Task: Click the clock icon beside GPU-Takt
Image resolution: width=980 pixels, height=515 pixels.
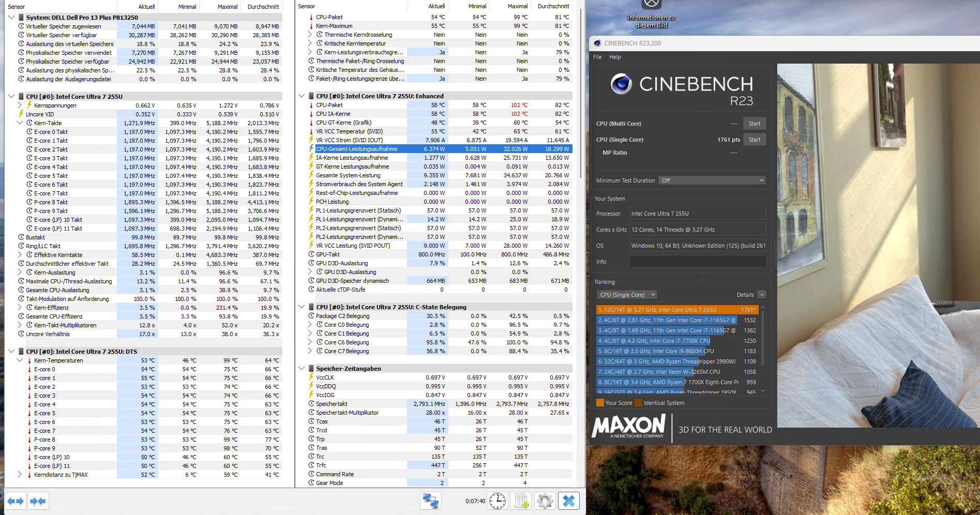Action: tap(311, 254)
